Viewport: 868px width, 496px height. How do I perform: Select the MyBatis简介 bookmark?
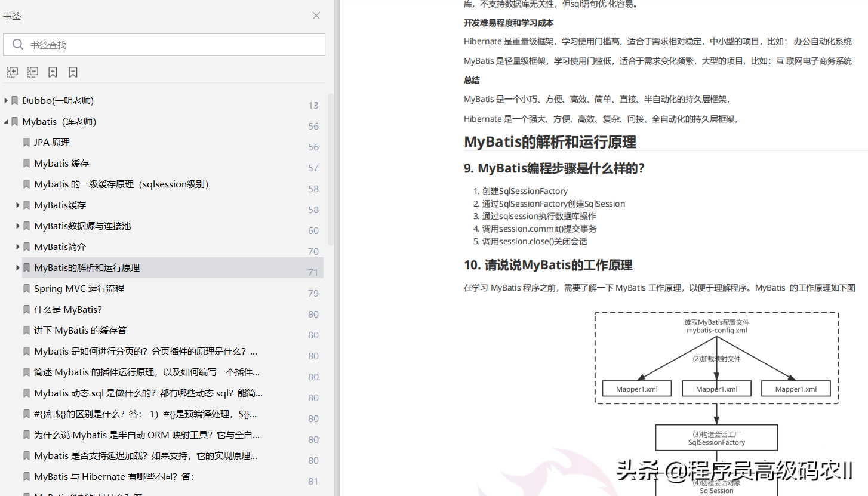click(x=60, y=247)
